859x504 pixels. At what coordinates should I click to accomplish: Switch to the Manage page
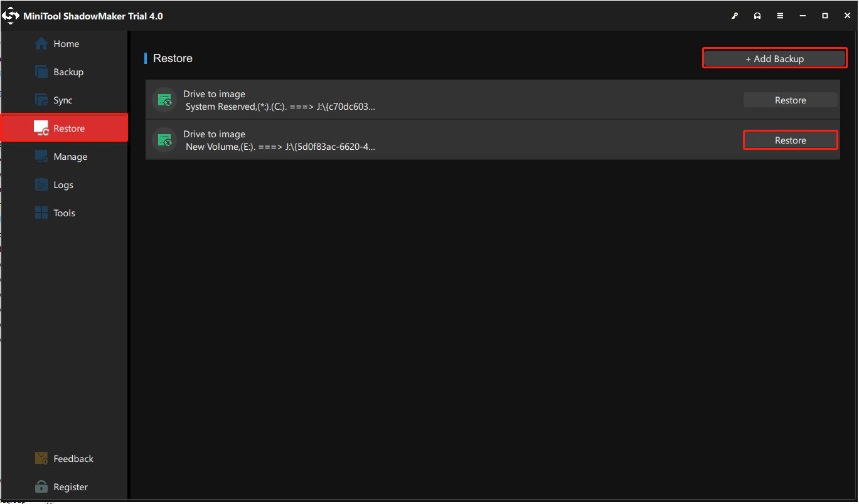tap(70, 157)
